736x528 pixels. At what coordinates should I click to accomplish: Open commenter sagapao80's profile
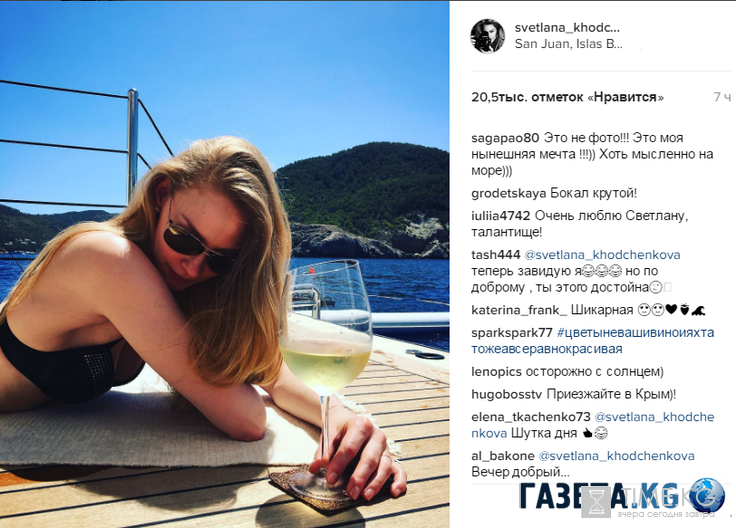[505, 138]
